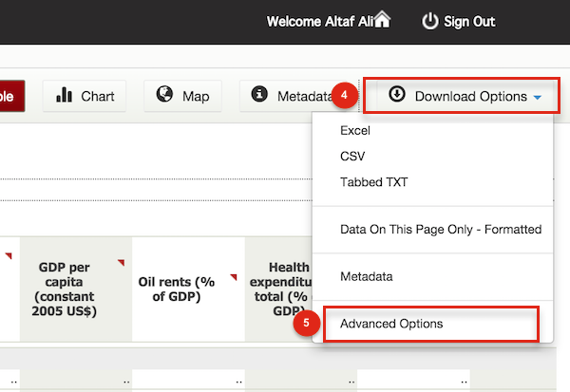Click the Home icon in the header

(383, 20)
